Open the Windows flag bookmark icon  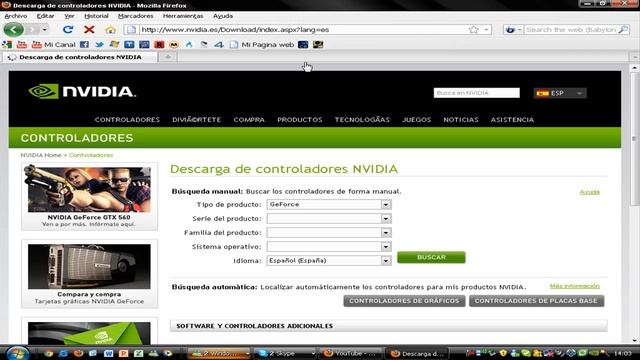tap(114, 44)
